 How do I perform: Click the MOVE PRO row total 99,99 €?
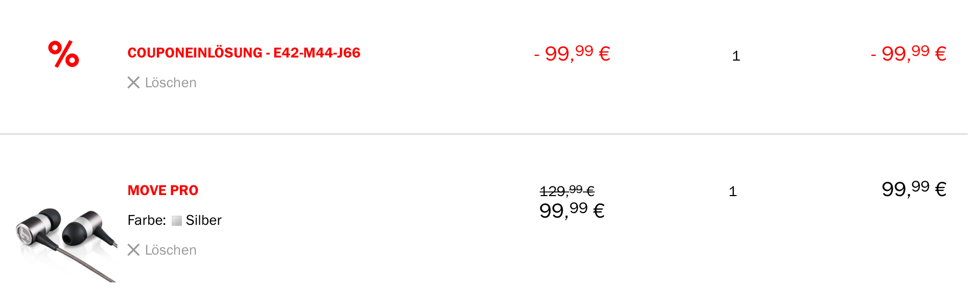pyautogui.click(x=913, y=189)
